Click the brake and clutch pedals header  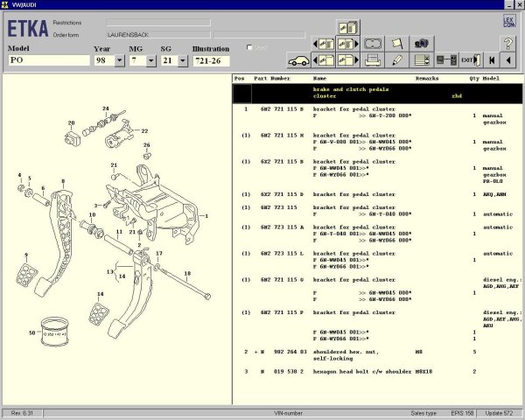point(377,93)
